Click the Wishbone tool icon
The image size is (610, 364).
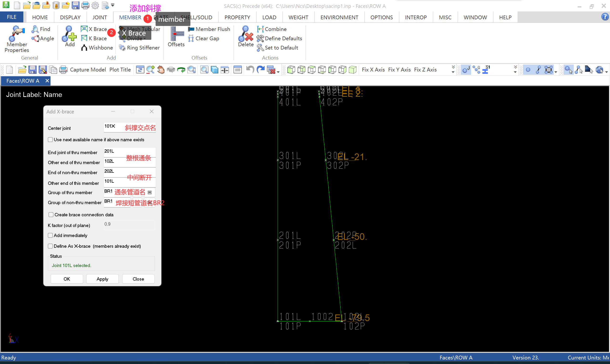coord(84,48)
